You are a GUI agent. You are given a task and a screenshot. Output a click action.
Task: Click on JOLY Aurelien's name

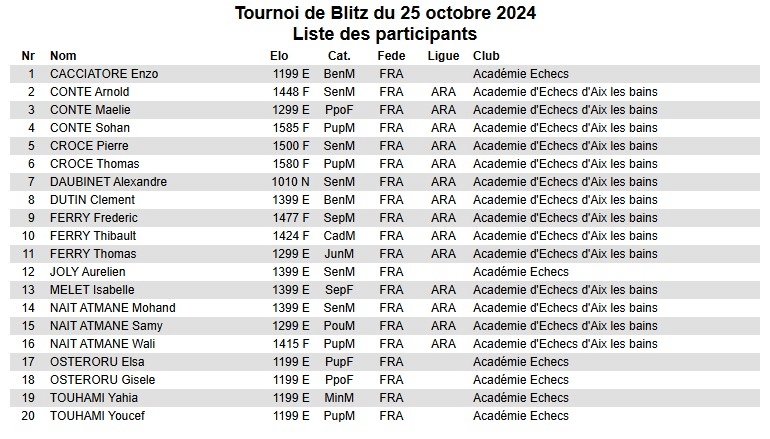point(89,272)
